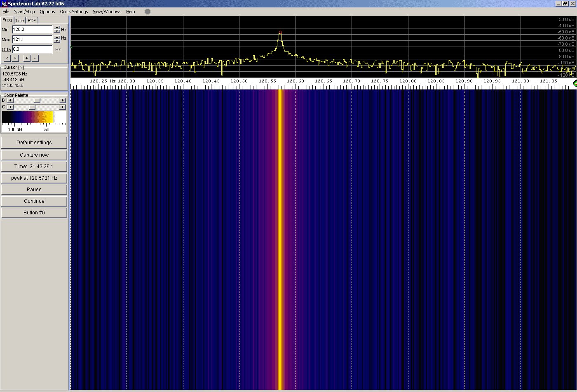Click Button #6

[x=34, y=213]
